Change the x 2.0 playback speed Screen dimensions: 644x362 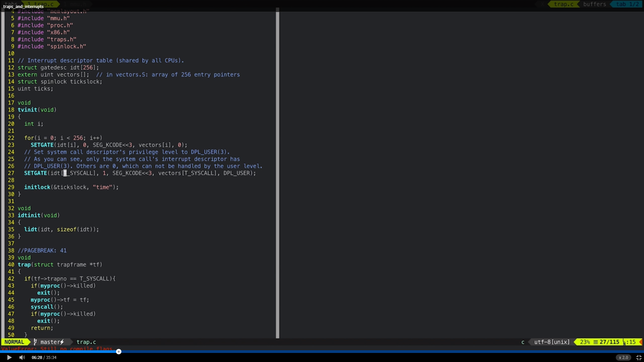pyautogui.click(x=623, y=357)
